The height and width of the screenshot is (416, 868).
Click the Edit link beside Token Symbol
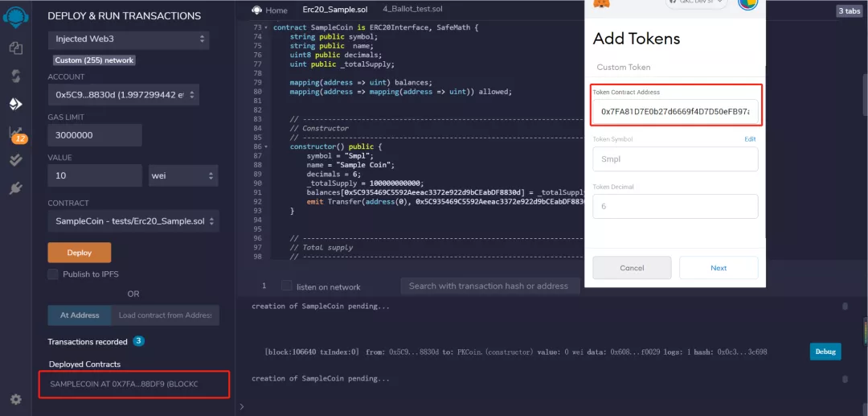point(750,139)
